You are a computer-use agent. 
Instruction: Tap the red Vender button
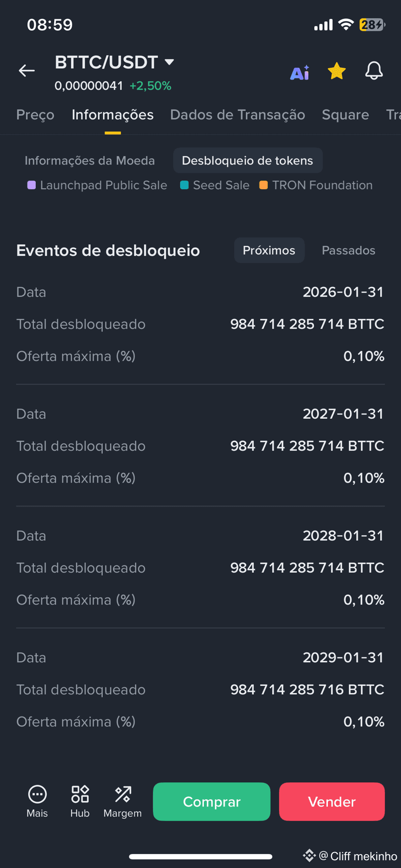coord(332,802)
